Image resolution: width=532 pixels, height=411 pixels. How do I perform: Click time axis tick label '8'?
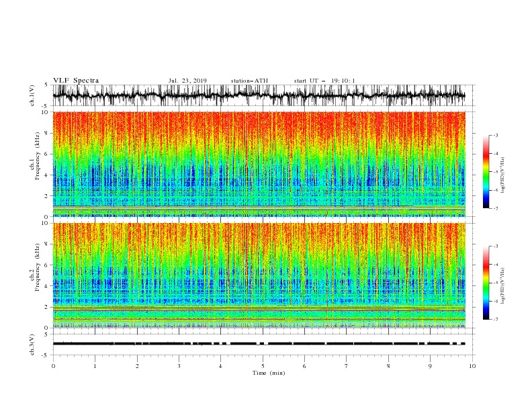point(388,366)
